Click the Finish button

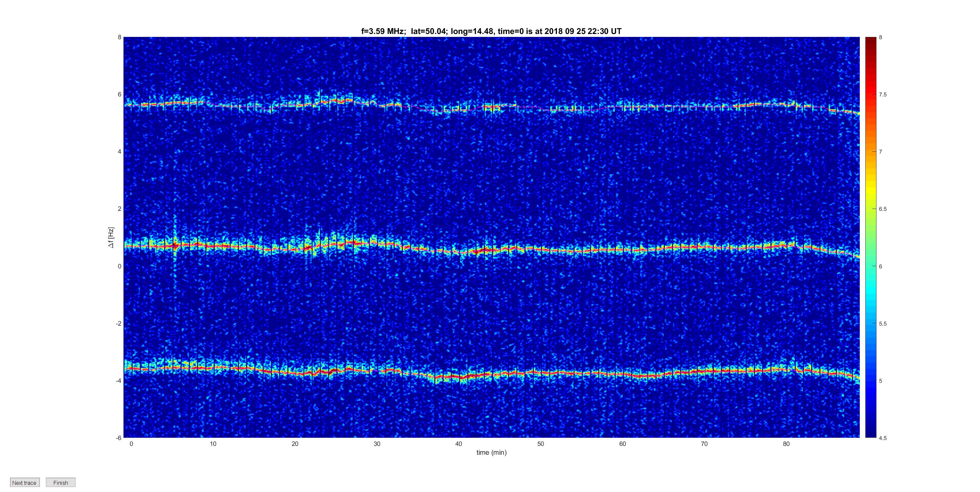(60, 483)
